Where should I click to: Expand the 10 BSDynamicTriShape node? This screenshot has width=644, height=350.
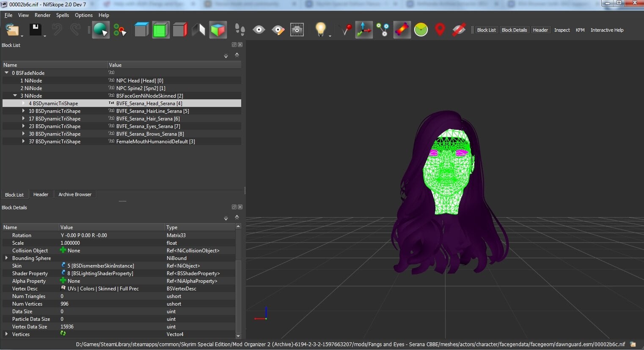[x=24, y=111]
